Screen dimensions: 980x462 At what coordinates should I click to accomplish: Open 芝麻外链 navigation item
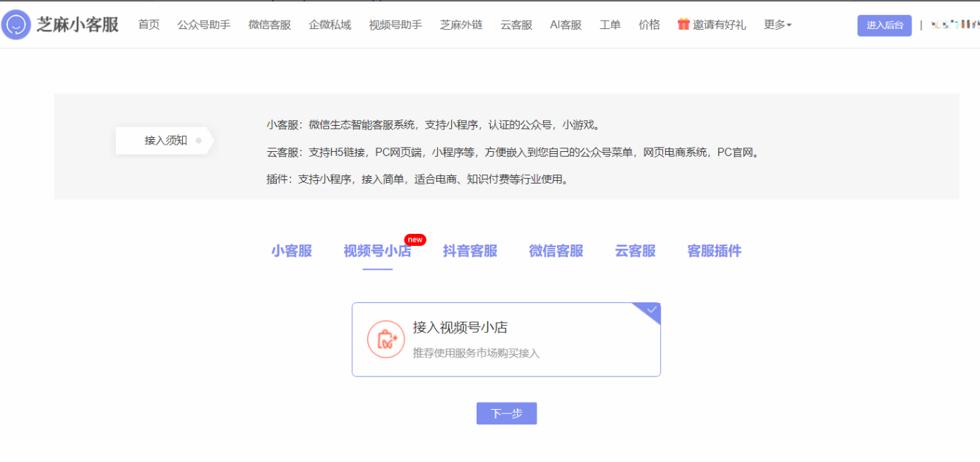(x=461, y=25)
